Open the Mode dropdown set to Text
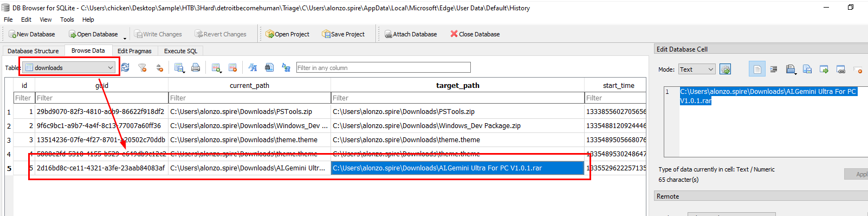 pos(697,69)
